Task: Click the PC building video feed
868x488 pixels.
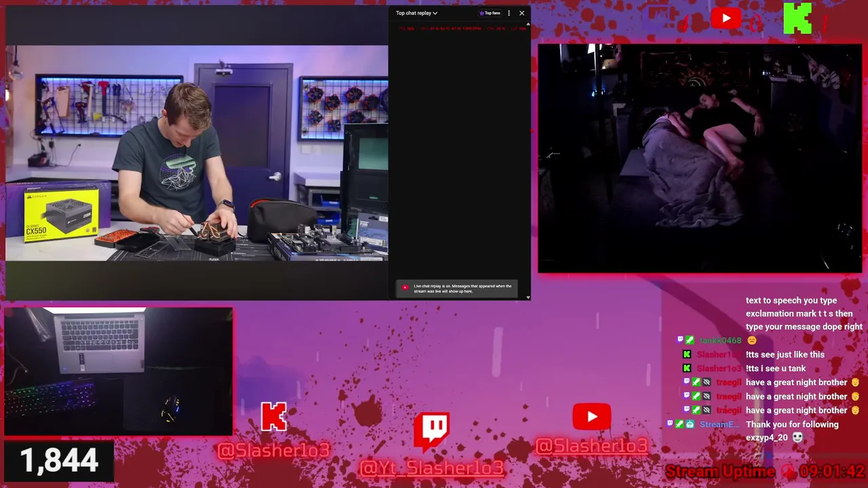Action: (197, 153)
